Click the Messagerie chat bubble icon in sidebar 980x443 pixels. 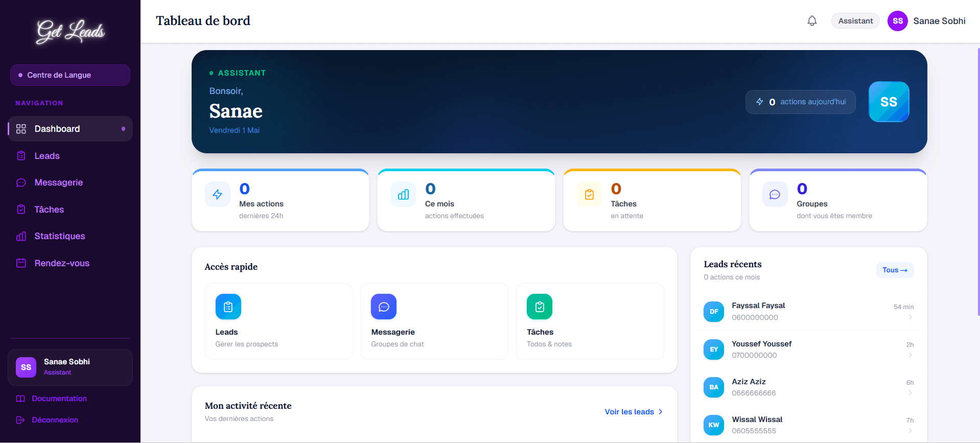[21, 182]
